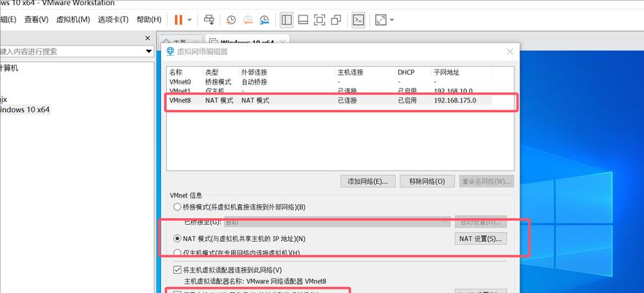This screenshot has width=644, height=293.
Task: Close the 虚拟网络编辑器 dialog
Action: [509, 52]
